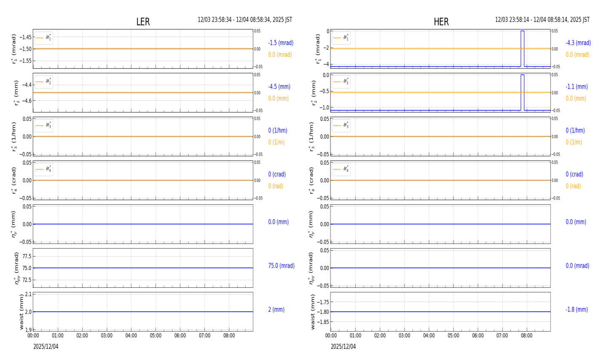This screenshot has width=595, height=364.
Task: Click the ∂r3* legend entry in HER
Action: click(341, 125)
